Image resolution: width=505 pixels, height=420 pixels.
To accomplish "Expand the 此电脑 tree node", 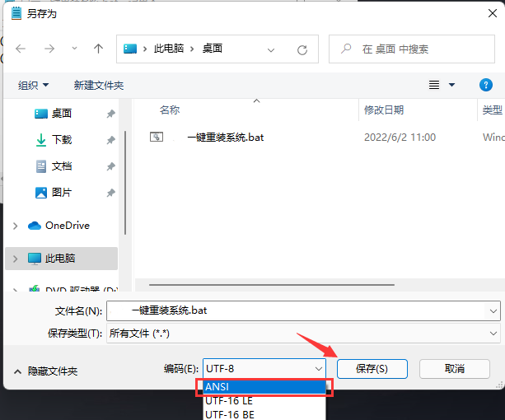I will [x=15, y=259].
